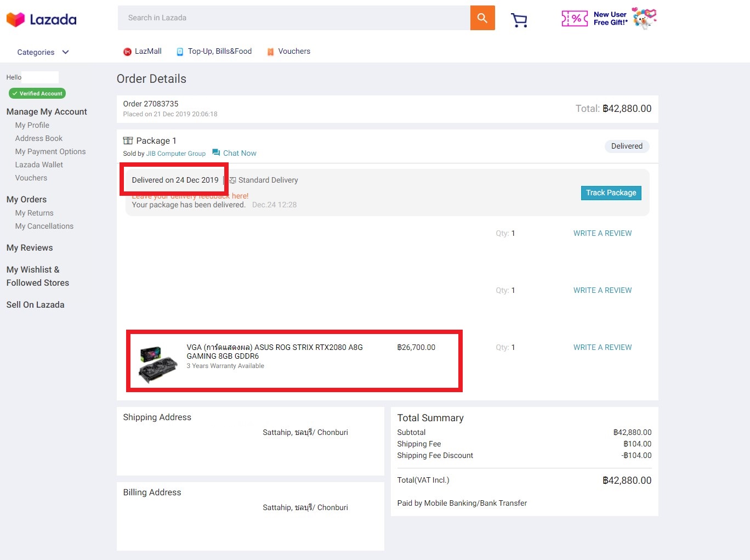Viewport: 750px width, 560px height.
Task: Click the 'Billing Address' heading
Action: click(x=152, y=493)
